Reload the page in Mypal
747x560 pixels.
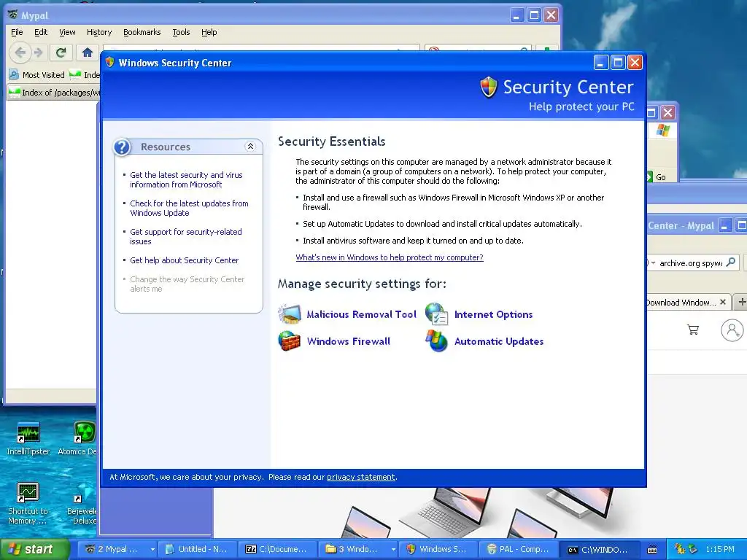pyautogui.click(x=61, y=52)
